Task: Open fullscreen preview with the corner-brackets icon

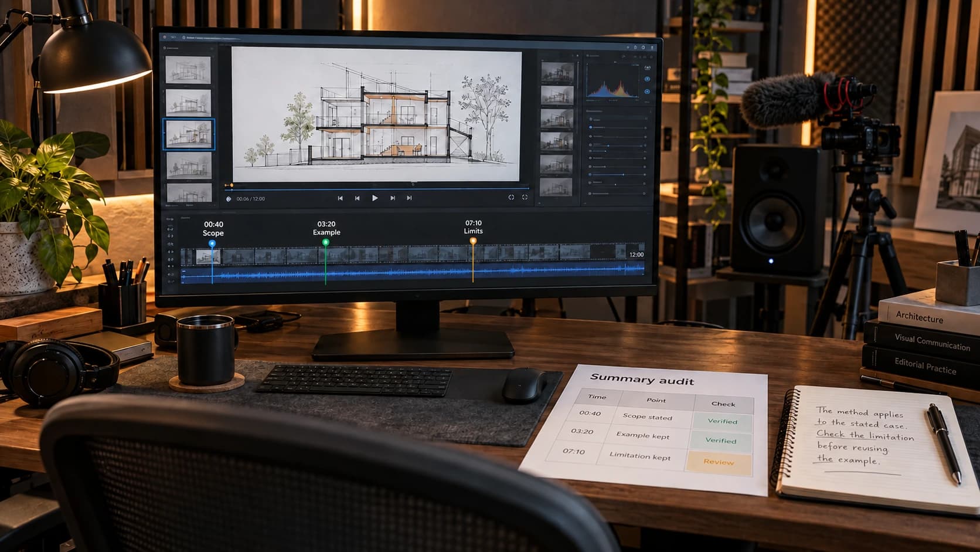Action: (525, 198)
